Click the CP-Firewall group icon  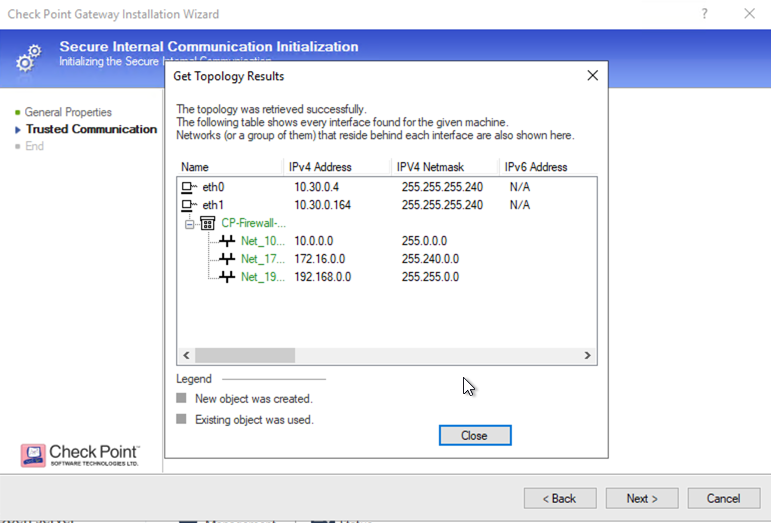coord(208,223)
